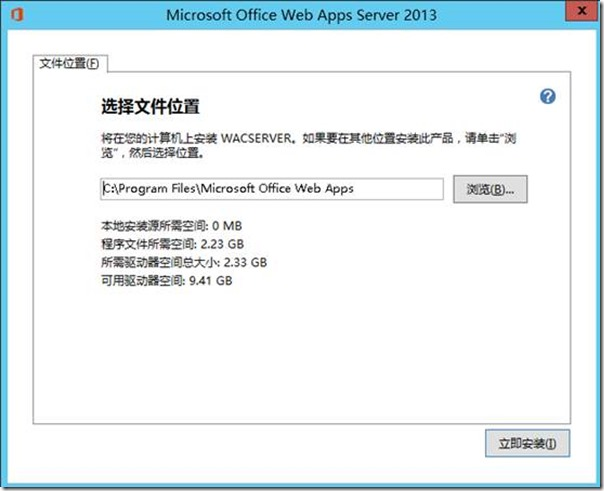
Task: Close the Web Apps Server setup window
Action: tap(582, 11)
